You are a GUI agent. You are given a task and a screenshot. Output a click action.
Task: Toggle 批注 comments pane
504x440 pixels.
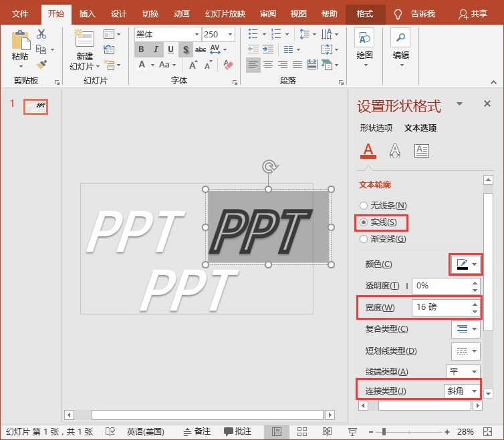[x=237, y=431]
